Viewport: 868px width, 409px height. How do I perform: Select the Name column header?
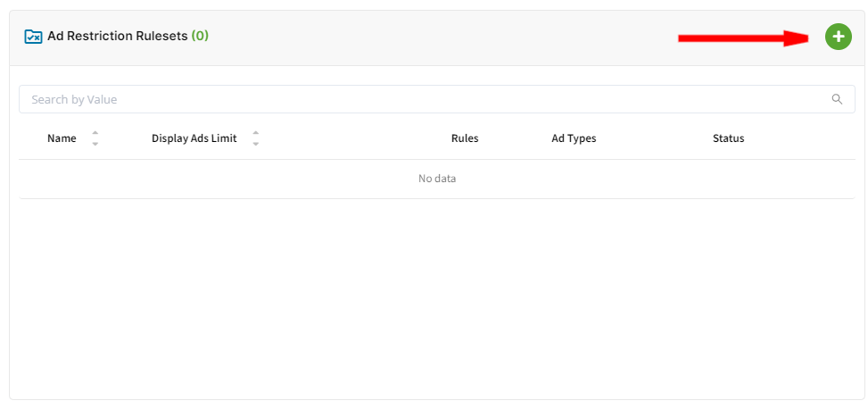pyautogui.click(x=62, y=138)
